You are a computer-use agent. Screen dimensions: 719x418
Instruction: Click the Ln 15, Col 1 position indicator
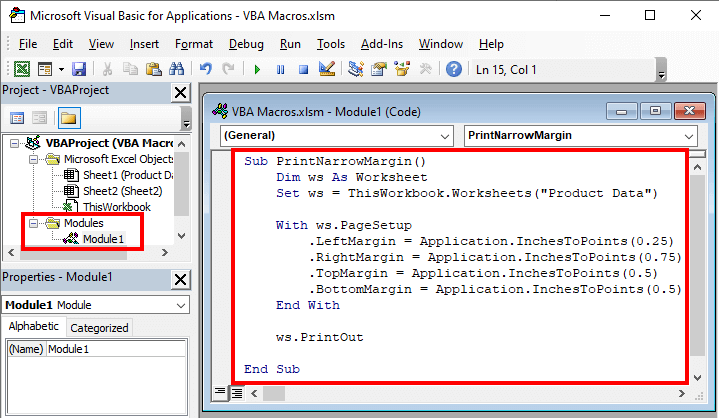pyautogui.click(x=506, y=70)
